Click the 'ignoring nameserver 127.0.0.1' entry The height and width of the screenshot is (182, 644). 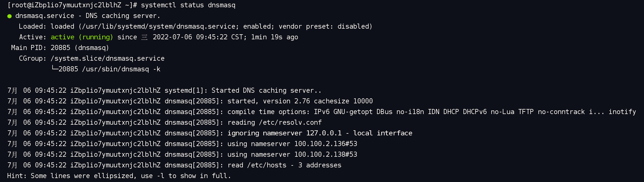click(x=285, y=133)
